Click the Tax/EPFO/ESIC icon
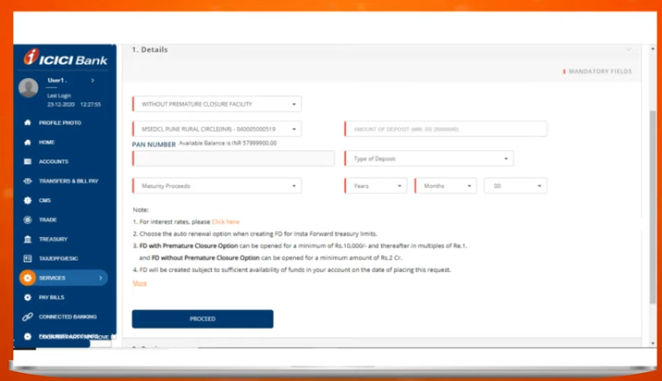Image resolution: width=662 pixels, height=381 pixels. pyautogui.click(x=27, y=259)
